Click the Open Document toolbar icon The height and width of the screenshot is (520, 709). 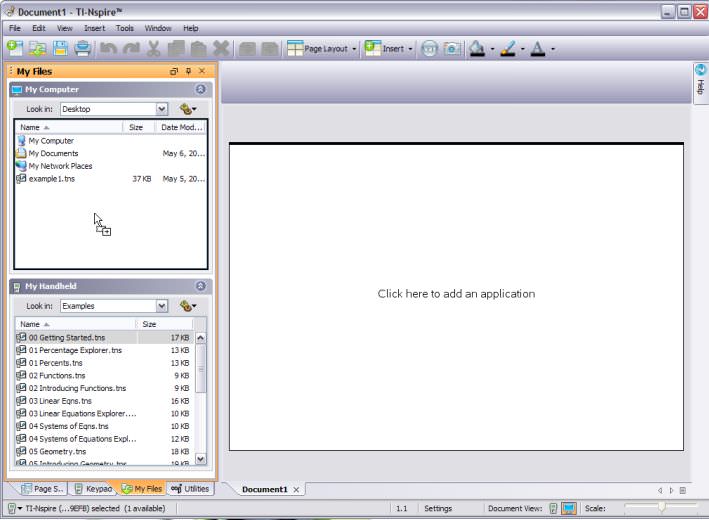pos(38,48)
